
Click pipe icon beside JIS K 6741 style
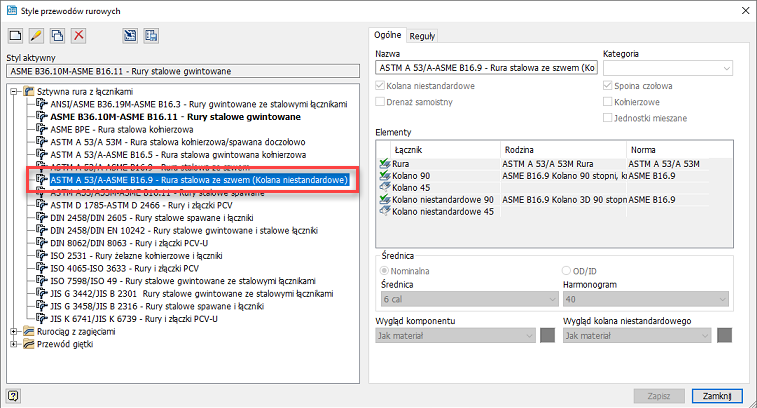(42, 319)
